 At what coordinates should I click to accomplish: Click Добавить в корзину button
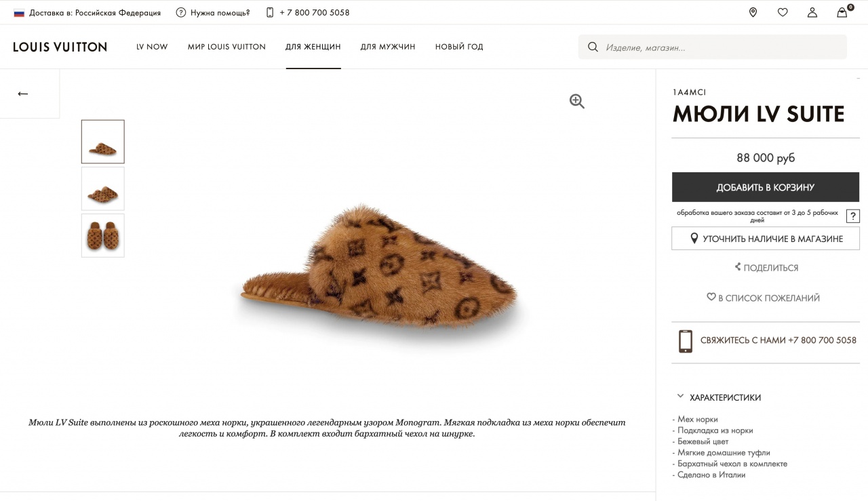(x=765, y=187)
